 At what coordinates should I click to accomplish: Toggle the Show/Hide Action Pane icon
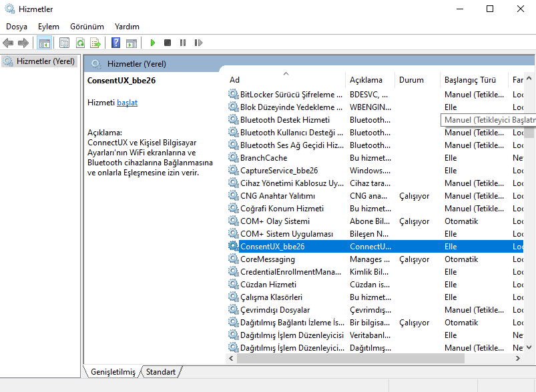pos(131,43)
